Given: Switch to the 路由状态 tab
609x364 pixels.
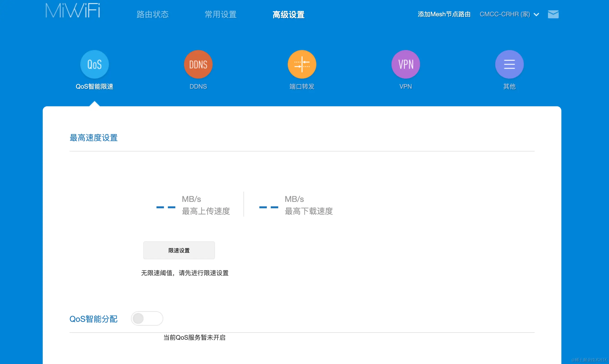Looking at the screenshot, I should [x=152, y=15].
